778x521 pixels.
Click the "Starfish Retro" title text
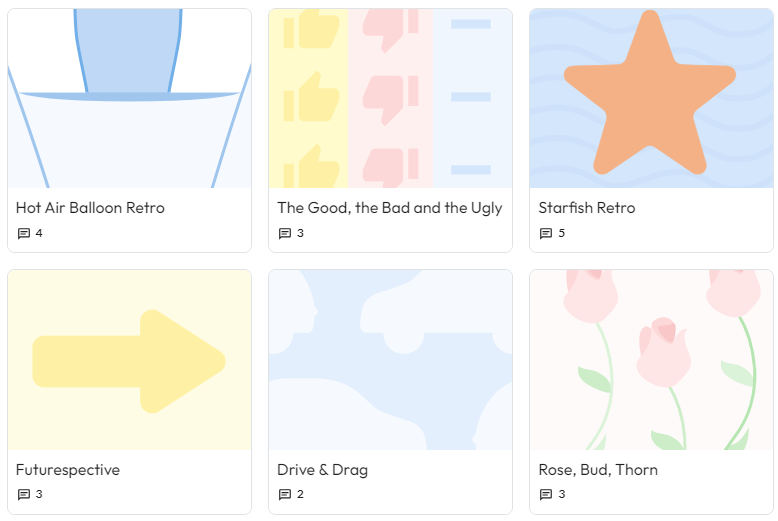pos(587,208)
